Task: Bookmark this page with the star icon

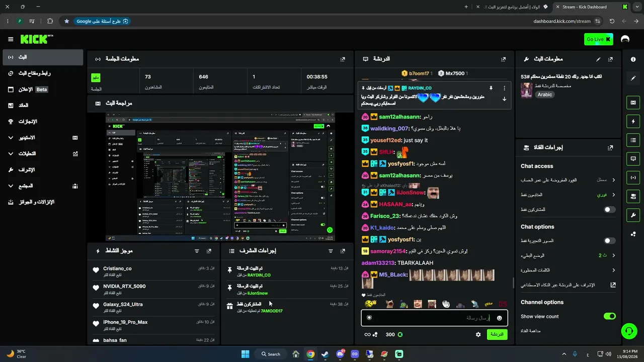Action: [66, 21]
